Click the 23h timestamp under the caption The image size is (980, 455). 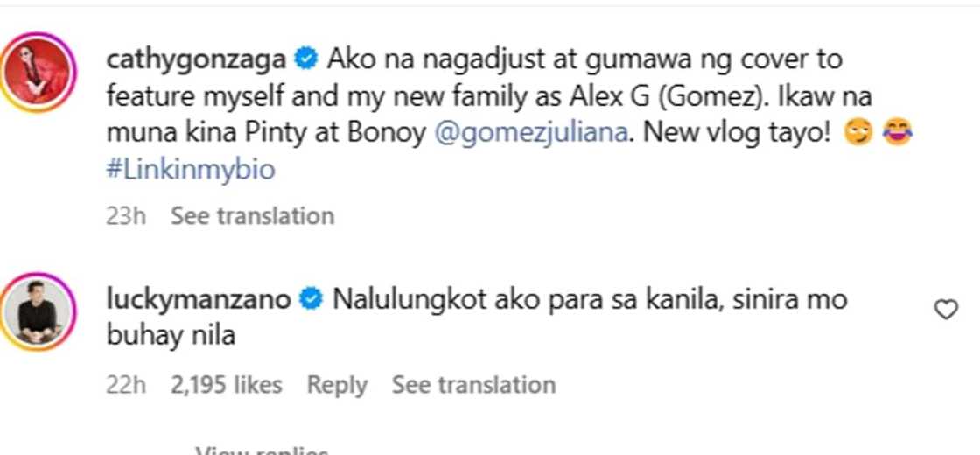[125, 215]
